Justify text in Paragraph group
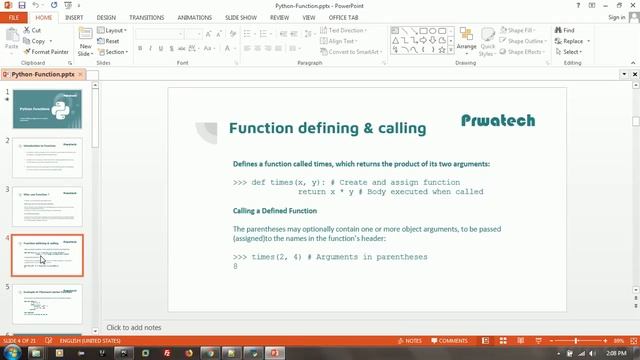The image size is (640, 360). point(278,49)
